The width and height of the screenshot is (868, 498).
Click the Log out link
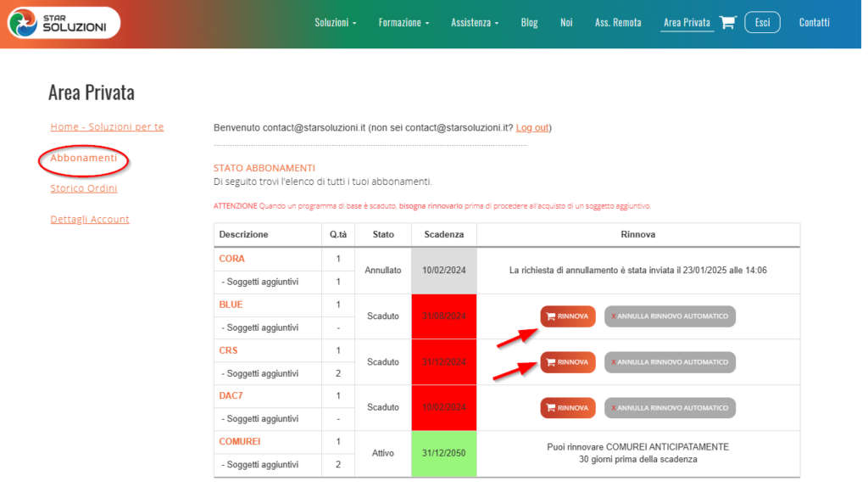tap(532, 128)
